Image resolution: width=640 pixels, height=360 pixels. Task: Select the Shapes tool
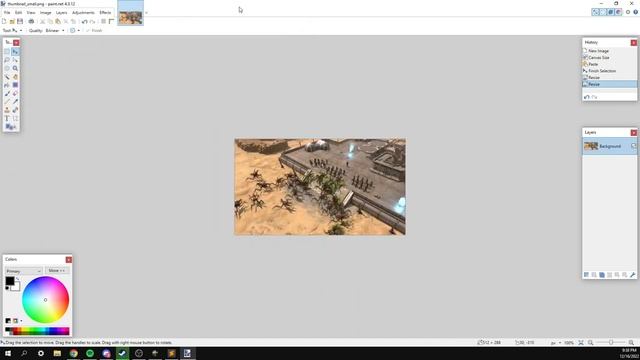click(x=11, y=127)
